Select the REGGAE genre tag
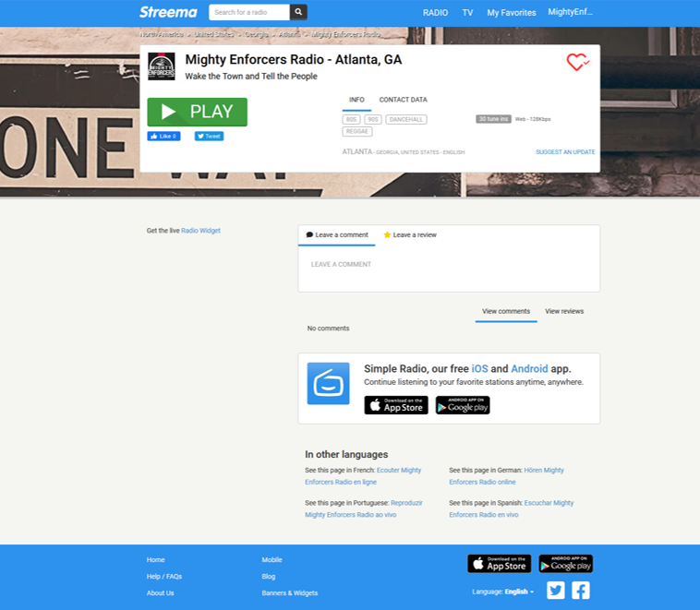 click(x=357, y=132)
